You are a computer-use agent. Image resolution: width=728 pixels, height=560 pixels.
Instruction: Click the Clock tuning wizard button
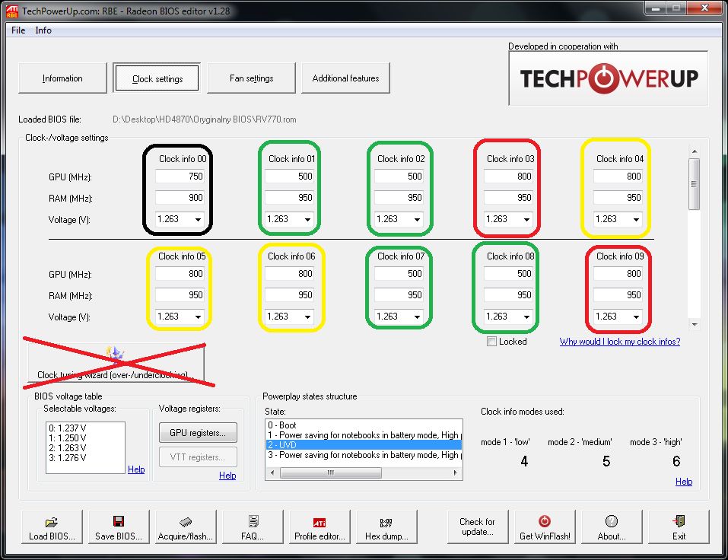coord(116,363)
